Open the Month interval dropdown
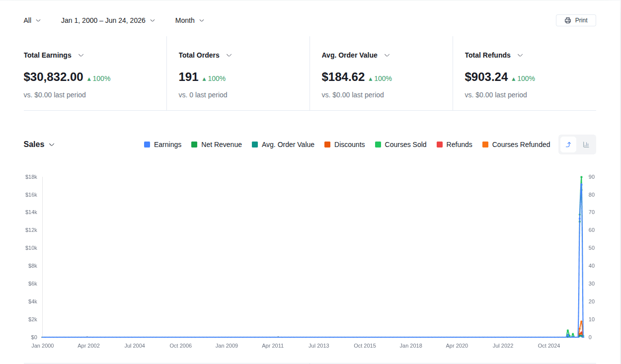 tap(190, 20)
